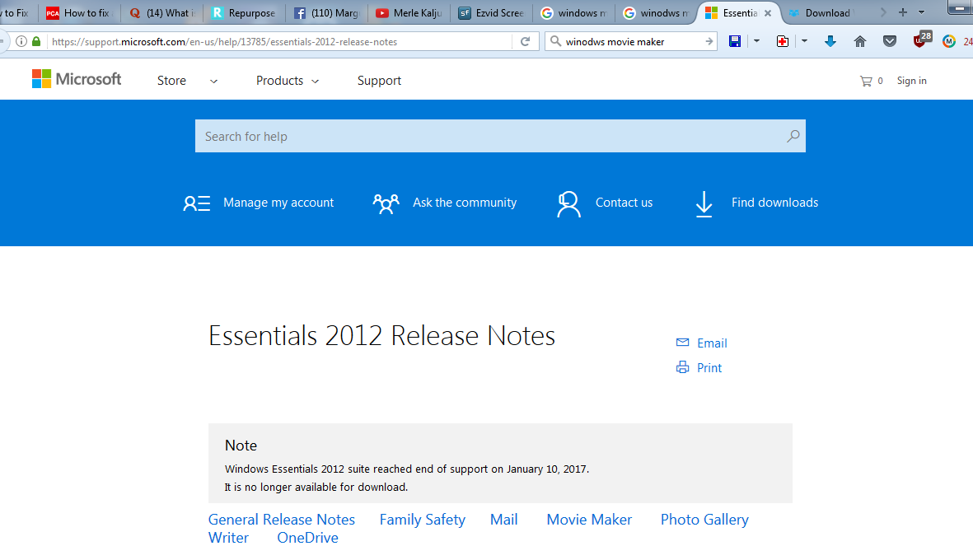Switch to the Merle Kalju YouTube tab
This screenshot has width=973, height=560.
[409, 13]
